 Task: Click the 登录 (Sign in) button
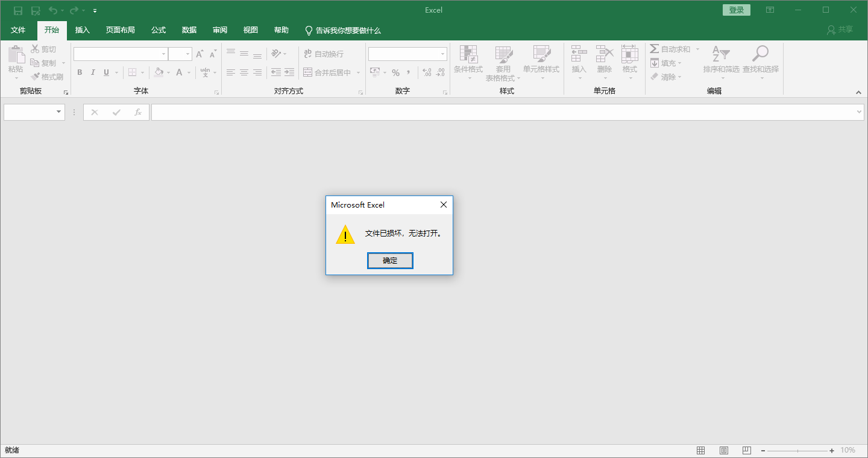tap(736, 10)
